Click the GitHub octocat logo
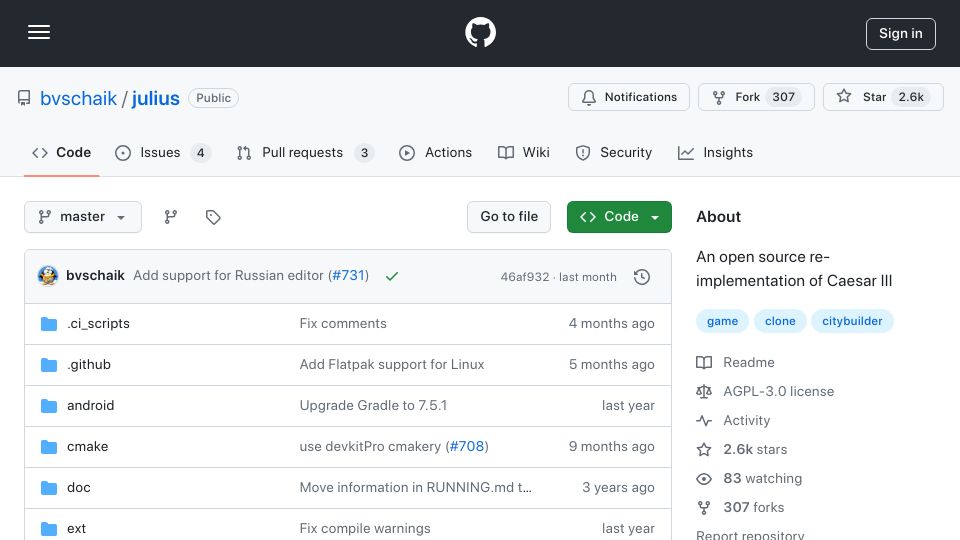960x540 pixels. click(480, 32)
